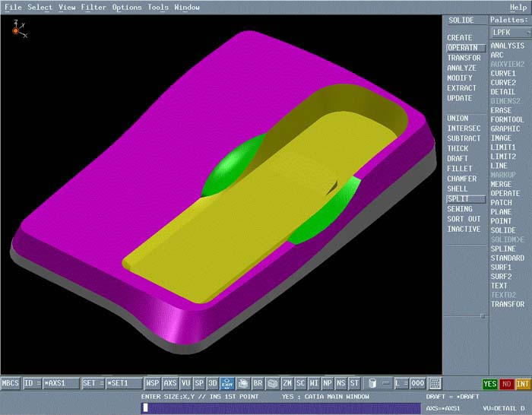Click the grid keypad icon near 000
Screen dimensions: 532x415
[435, 384]
